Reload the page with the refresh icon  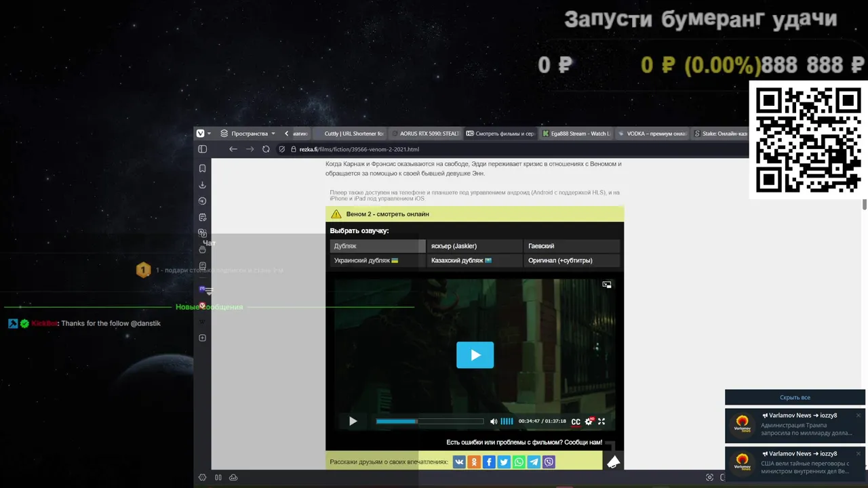(x=266, y=149)
